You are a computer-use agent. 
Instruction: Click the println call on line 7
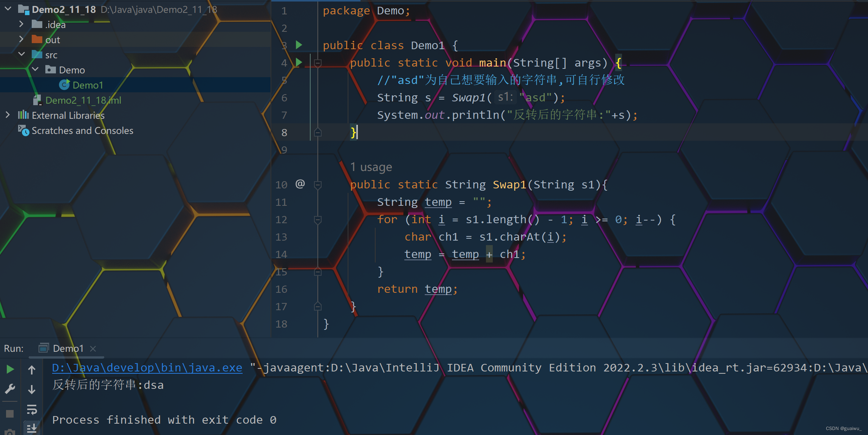pyautogui.click(x=475, y=115)
